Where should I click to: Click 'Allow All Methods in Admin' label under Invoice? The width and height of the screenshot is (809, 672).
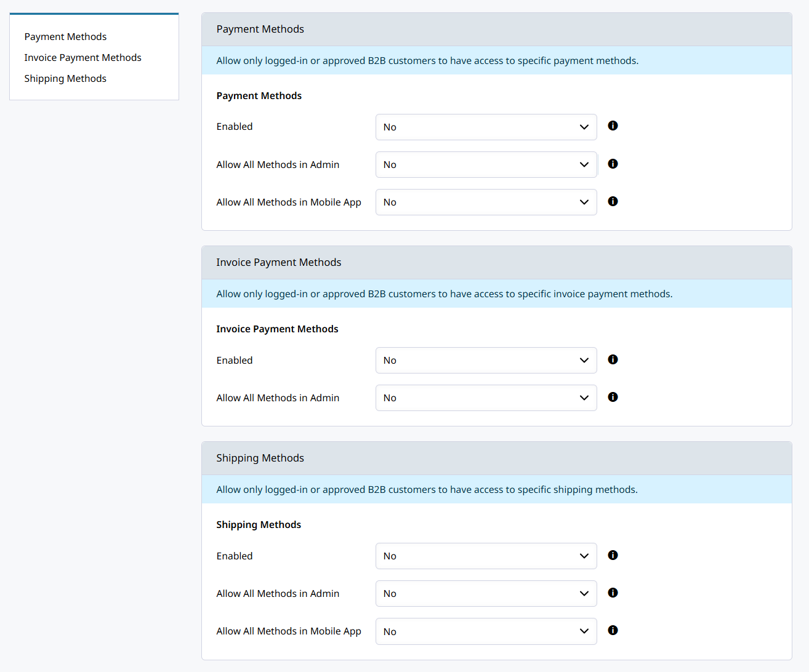(x=278, y=398)
